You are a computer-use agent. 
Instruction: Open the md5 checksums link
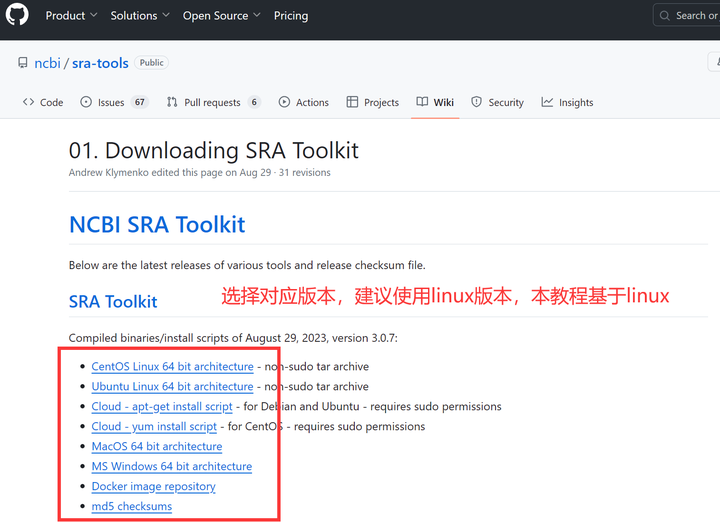point(131,507)
